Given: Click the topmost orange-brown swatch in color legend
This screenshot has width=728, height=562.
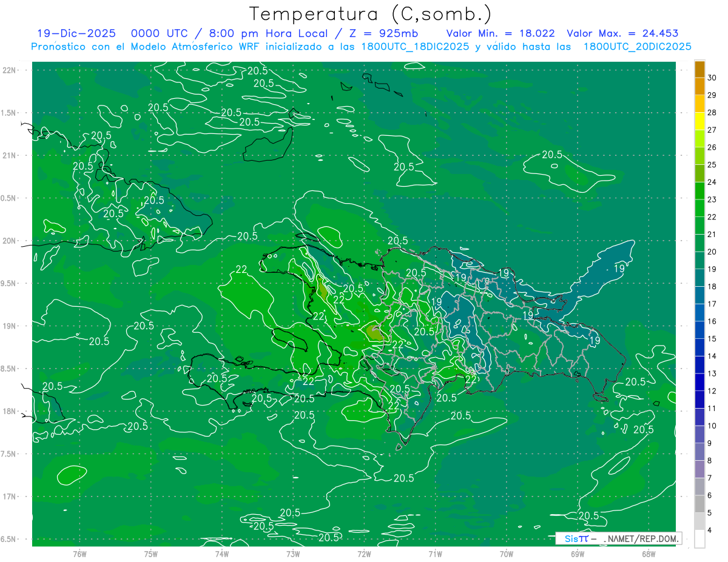Looking at the screenshot, I should tap(699, 69).
